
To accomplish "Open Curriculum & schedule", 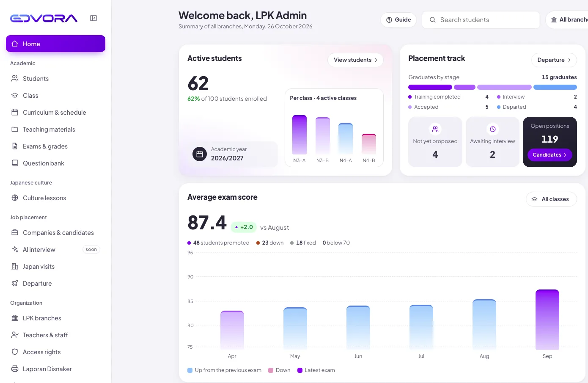I will tap(55, 113).
